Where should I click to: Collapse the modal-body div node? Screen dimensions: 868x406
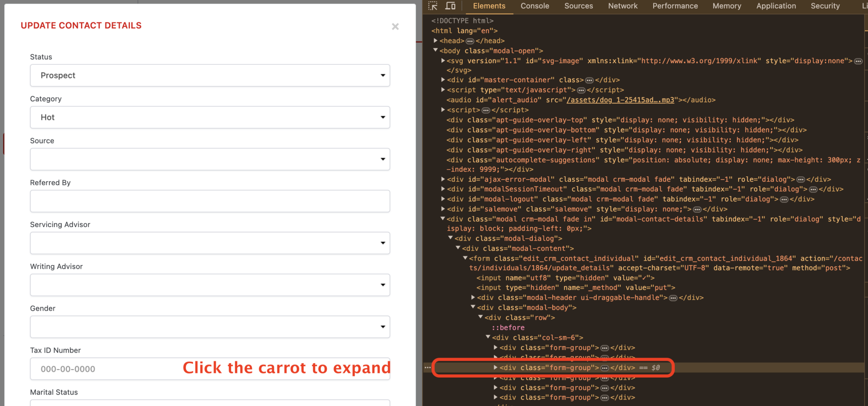(x=473, y=307)
